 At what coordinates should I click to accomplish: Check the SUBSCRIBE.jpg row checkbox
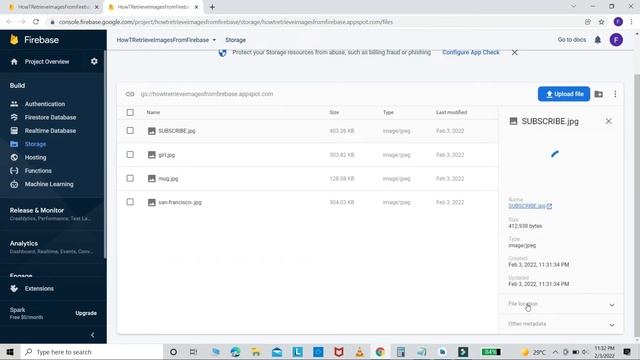tap(130, 131)
